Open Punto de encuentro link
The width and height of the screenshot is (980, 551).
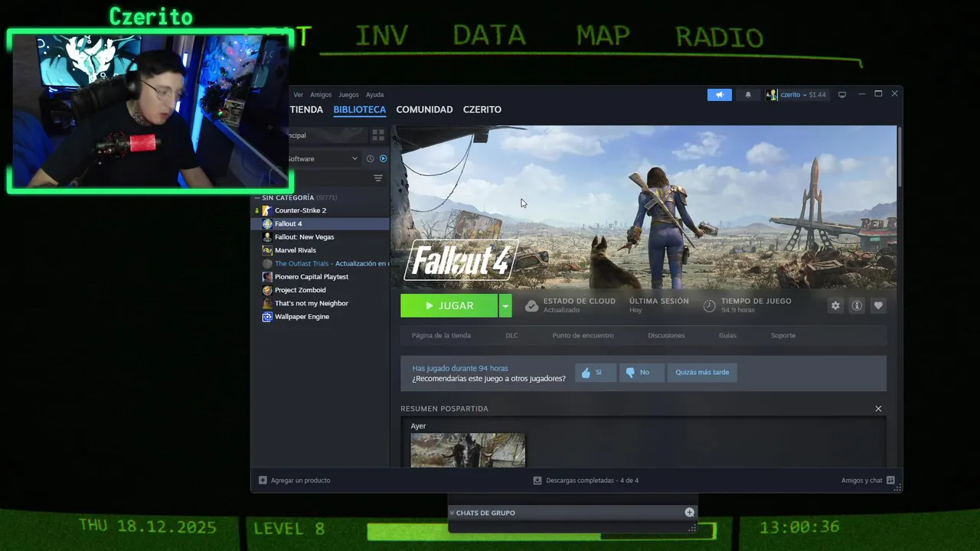coord(583,335)
